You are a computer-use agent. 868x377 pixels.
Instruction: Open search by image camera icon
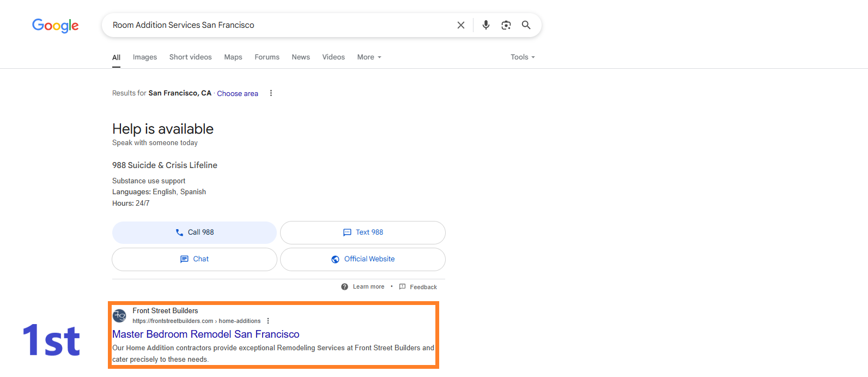click(506, 25)
